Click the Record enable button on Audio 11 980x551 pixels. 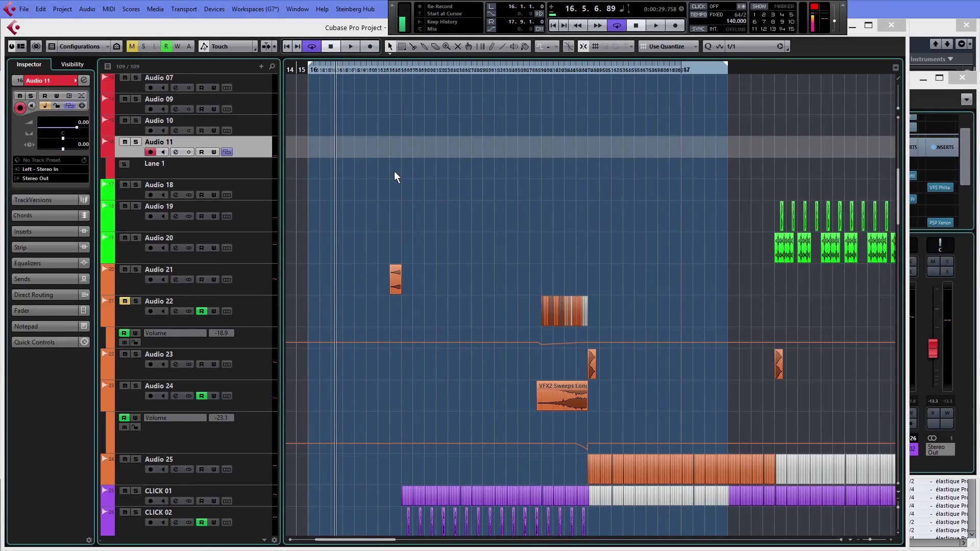150,152
